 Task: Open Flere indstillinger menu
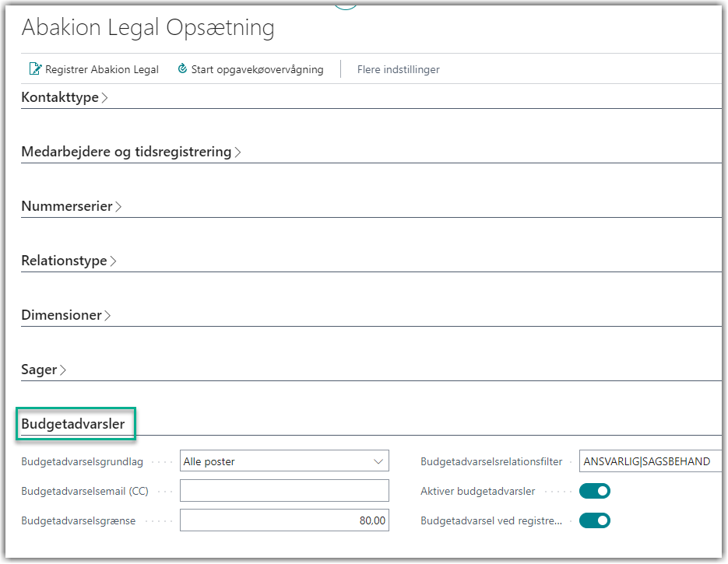(398, 69)
